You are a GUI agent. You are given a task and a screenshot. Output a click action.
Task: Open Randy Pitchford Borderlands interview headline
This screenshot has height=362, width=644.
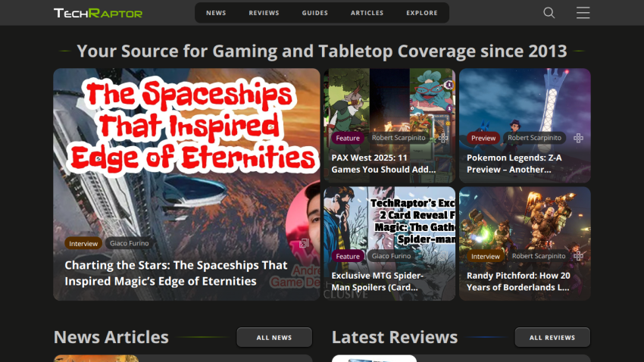coord(518,281)
